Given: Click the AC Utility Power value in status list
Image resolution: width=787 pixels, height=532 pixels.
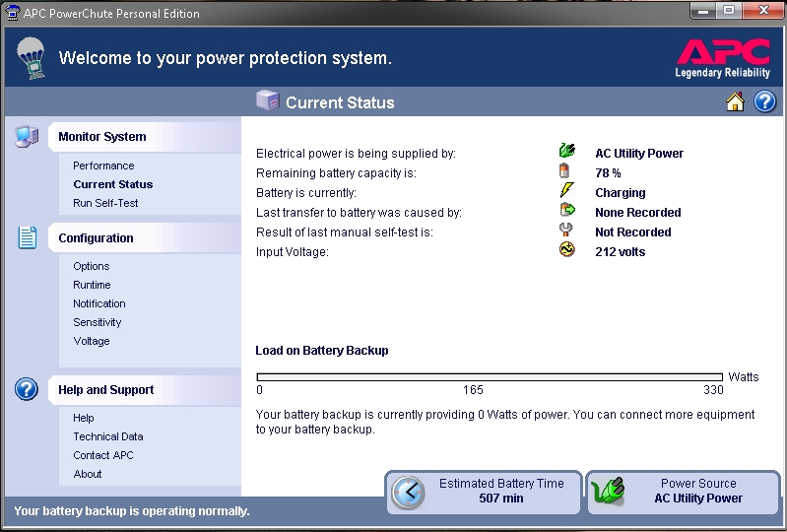Looking at the screenshot, I should (x=639, y=154).
